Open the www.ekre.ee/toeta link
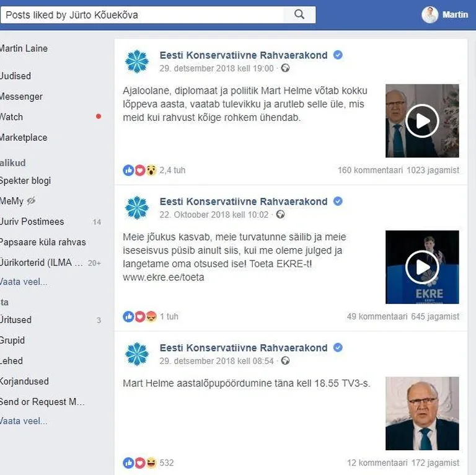Screen dimensions: 476x475 tap(164, 277)
